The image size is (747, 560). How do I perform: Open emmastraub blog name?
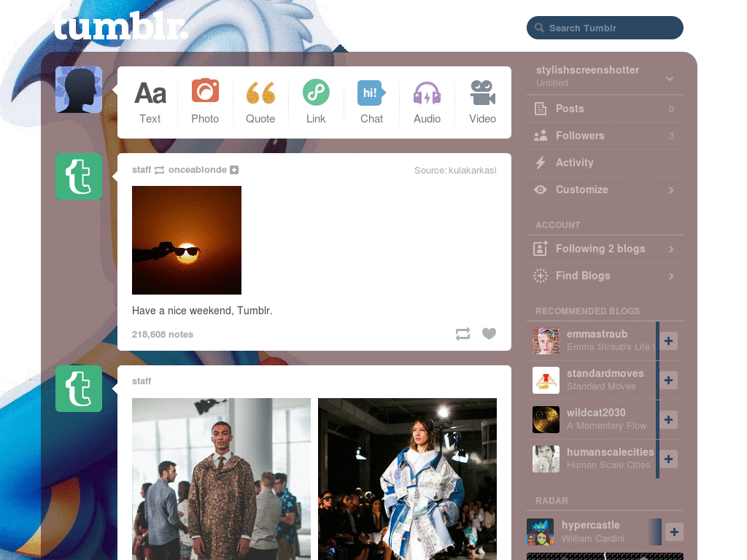point(597,334)
